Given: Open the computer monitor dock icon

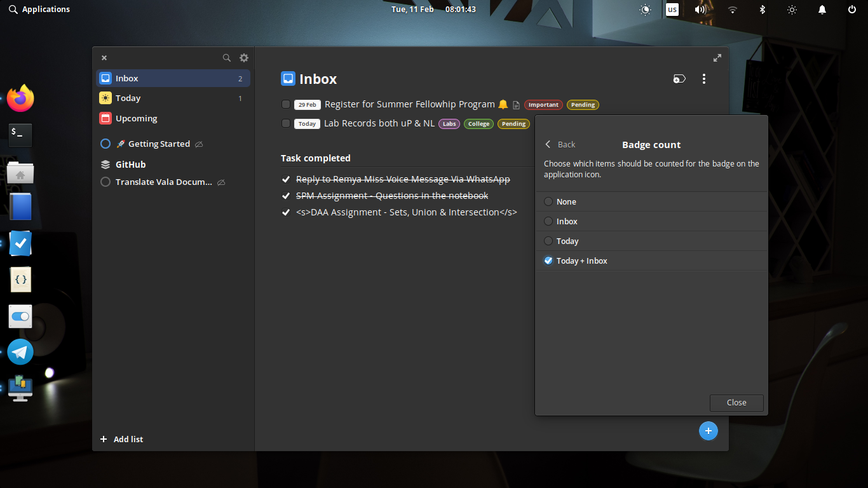Looking at the screenshot, I should coord(20,389).
